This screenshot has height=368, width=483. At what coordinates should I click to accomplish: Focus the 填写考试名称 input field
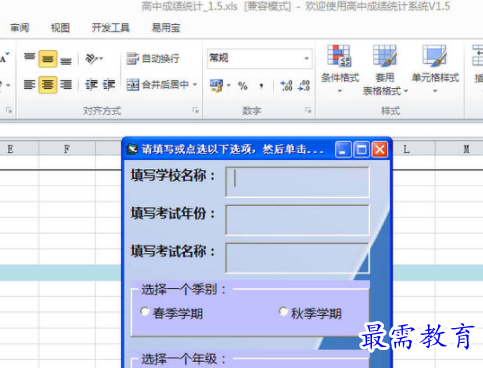point(297,258)
